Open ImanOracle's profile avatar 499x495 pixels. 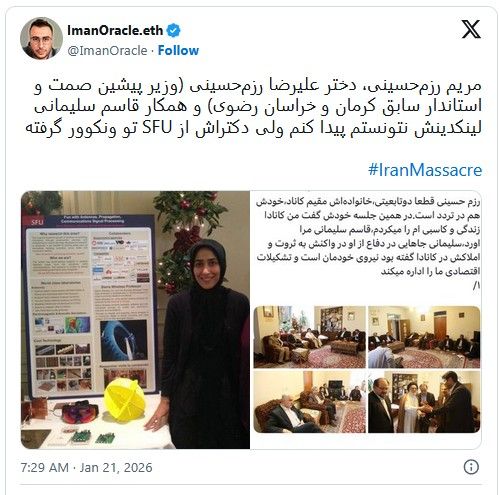tap(41, 38)
